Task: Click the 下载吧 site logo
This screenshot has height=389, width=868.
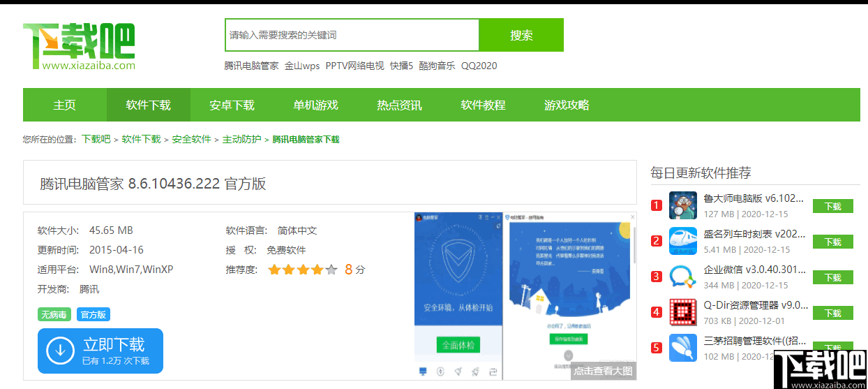Action: coord(79,46)
